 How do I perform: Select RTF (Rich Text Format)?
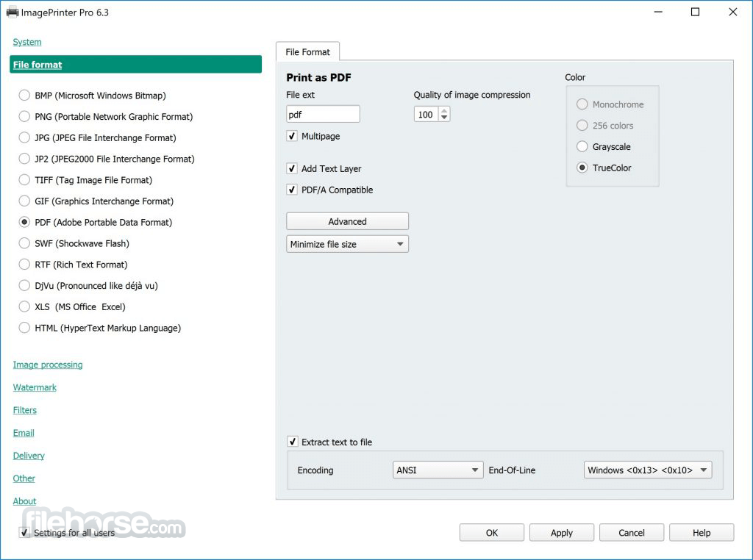(x=24, y=265)
